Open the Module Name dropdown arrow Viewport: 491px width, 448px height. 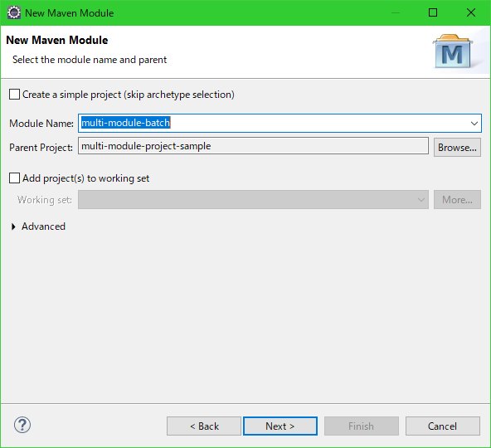pyautogui.click(x=474, y=123)
